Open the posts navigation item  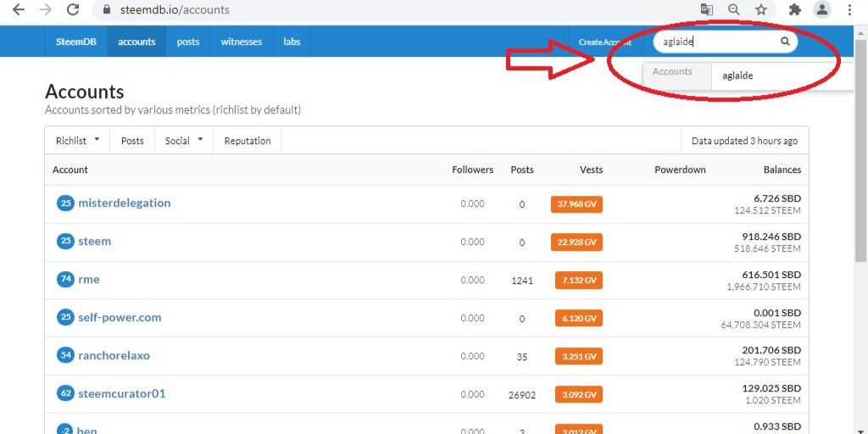coord(188,42)
